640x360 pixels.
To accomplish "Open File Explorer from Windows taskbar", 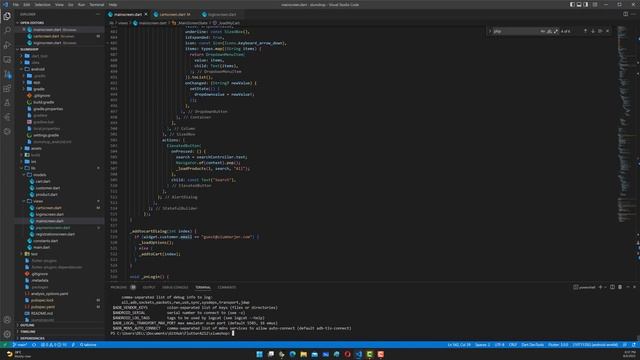I will point(303,354).
